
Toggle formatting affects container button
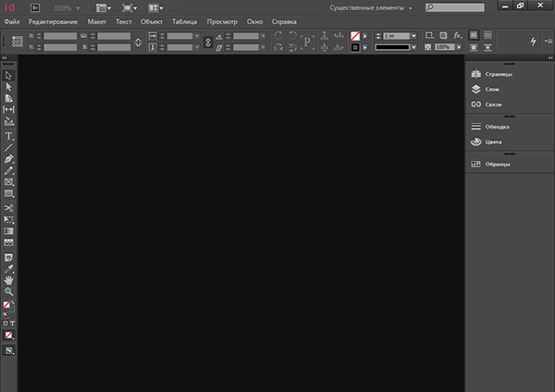tap(6, 323)
